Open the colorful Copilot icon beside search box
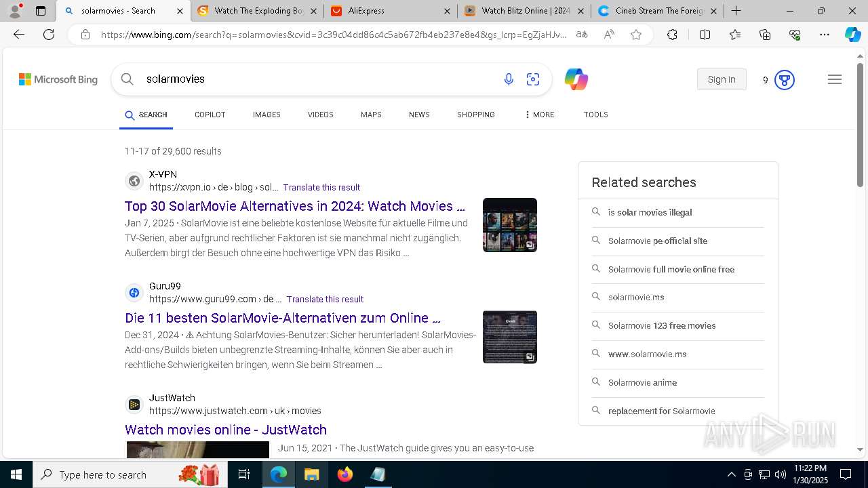Image resolution: width=868 pixels, height=488 pixels. coord(576,79)
